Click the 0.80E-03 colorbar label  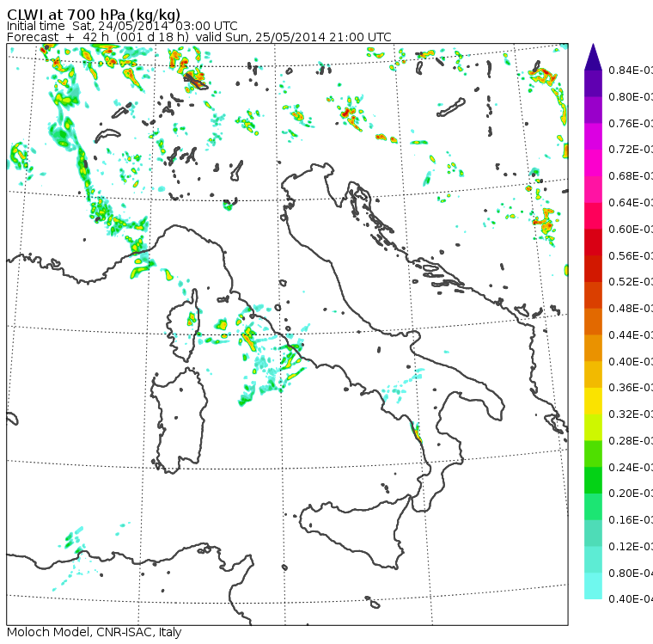click(x=631, y=96)
